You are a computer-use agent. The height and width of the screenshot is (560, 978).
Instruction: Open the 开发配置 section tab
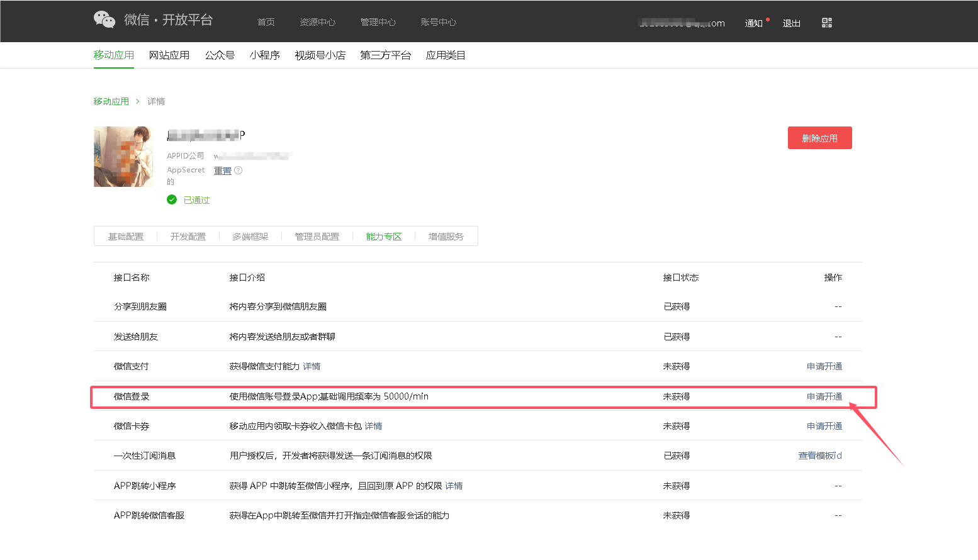pos(188,237)
